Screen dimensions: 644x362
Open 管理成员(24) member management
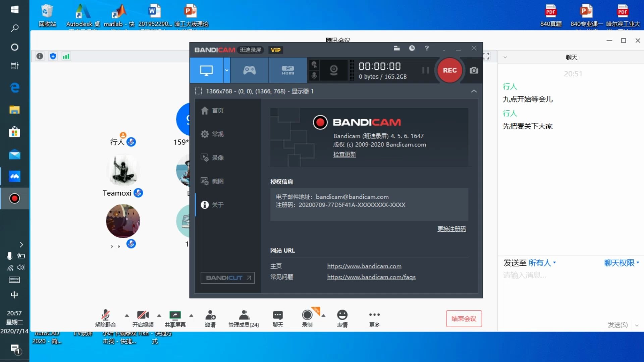tap(244, 318)
